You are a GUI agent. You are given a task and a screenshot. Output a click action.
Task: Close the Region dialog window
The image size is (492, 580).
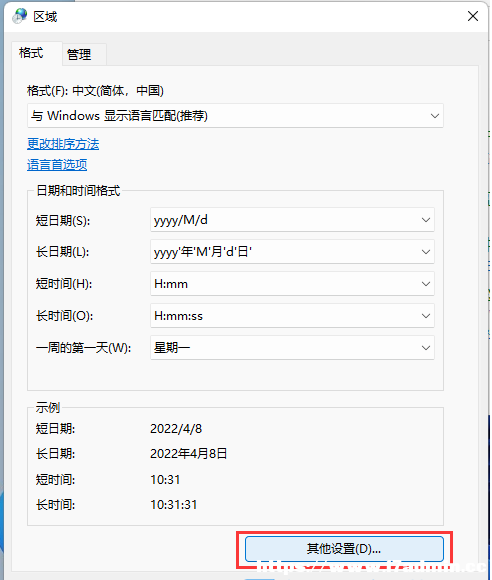click(472, 16)
